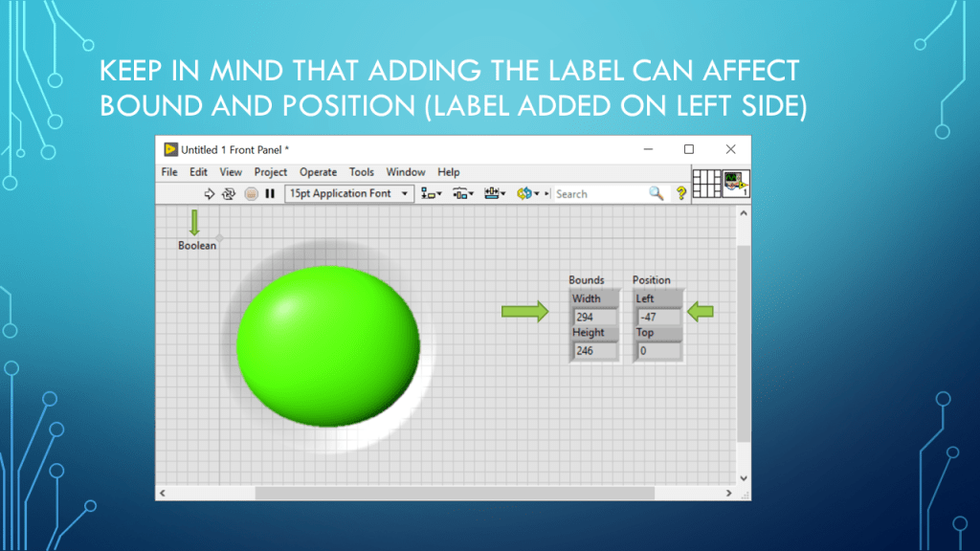The height and width of the screenshot is (551, 980).
Task: Click the search magnifier icon
Action: point(656,193)
